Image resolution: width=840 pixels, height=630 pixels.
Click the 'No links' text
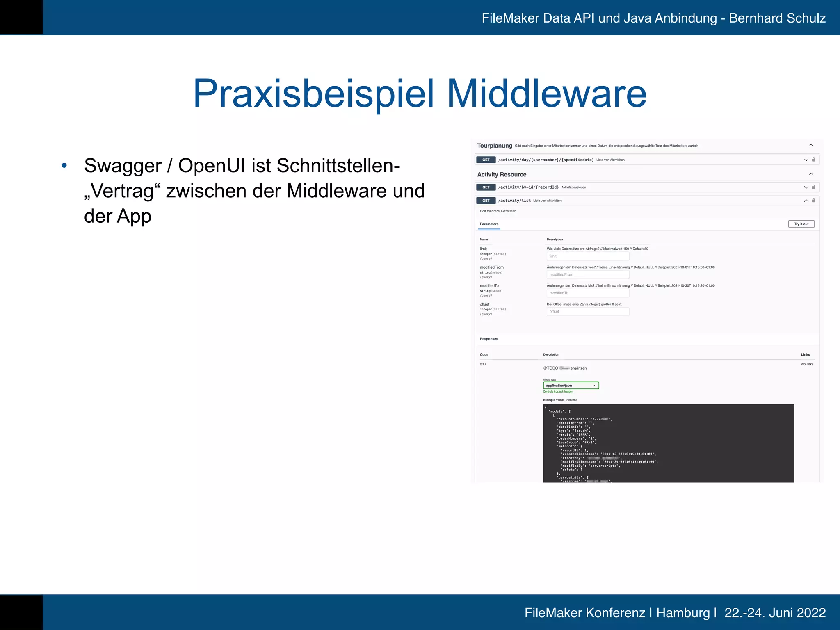807,364
